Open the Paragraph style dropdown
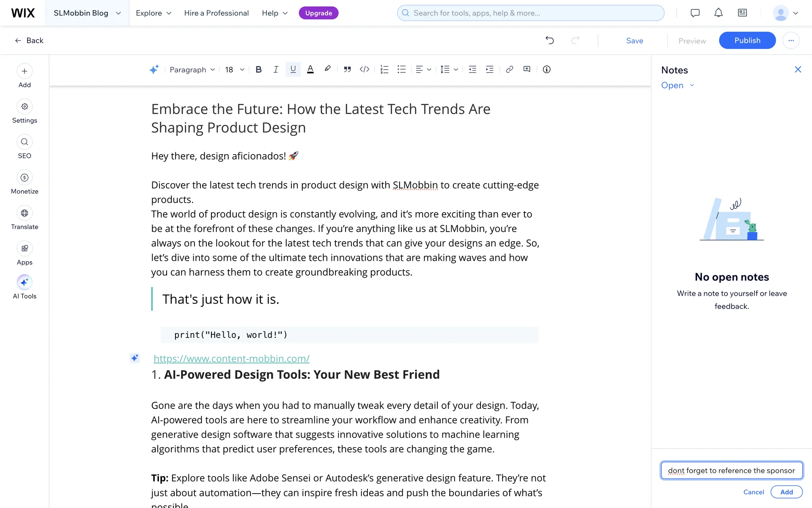Image resolution: width=812 pixels, height=508 pixels. pyautogui.click(x=192, y=69)
